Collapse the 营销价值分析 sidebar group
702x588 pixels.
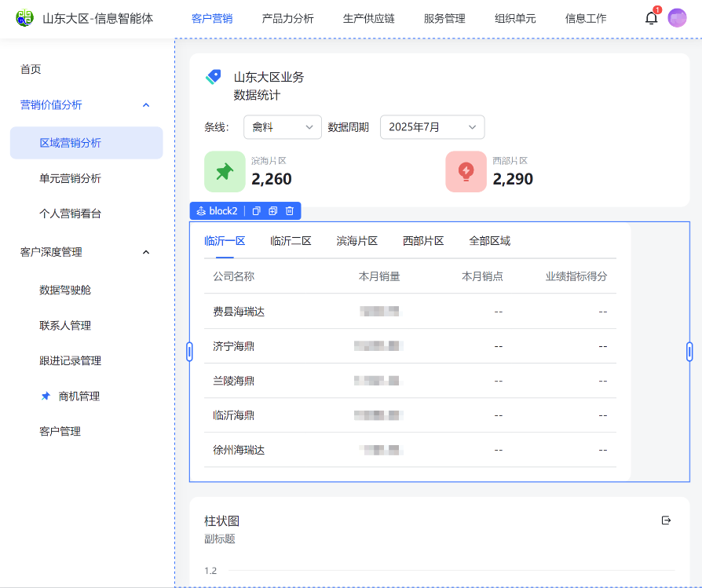click(x=146, y=105)
